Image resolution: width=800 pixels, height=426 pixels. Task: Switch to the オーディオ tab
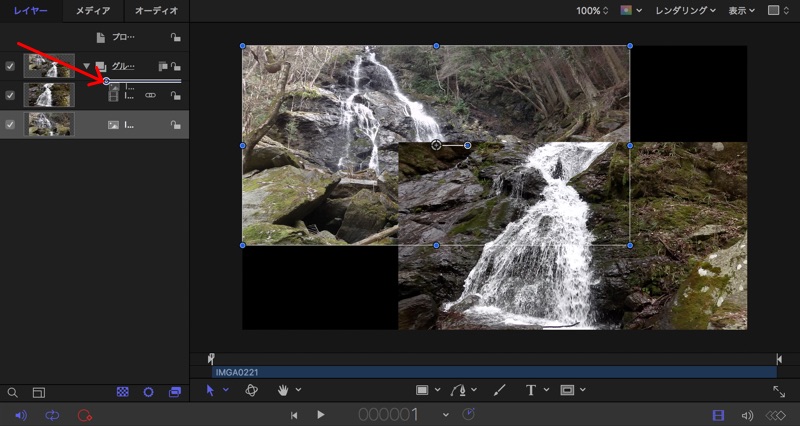pos(156,11)
